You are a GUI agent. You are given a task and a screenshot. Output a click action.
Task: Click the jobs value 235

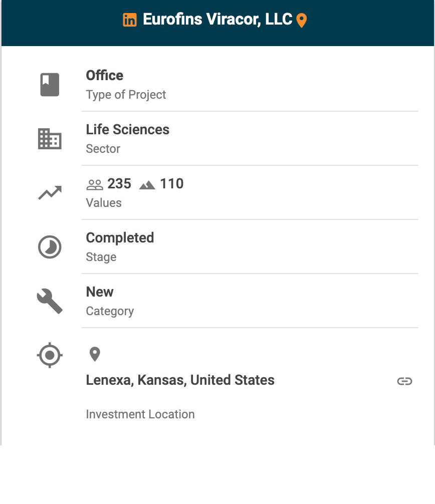[x=119, y=184]
